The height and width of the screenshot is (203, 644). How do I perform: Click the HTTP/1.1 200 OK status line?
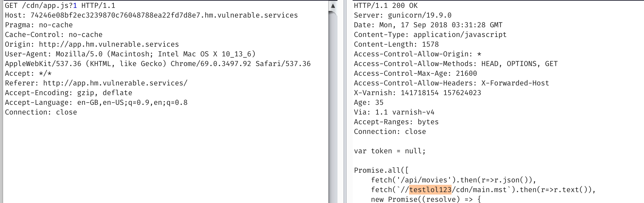point(385,6)
